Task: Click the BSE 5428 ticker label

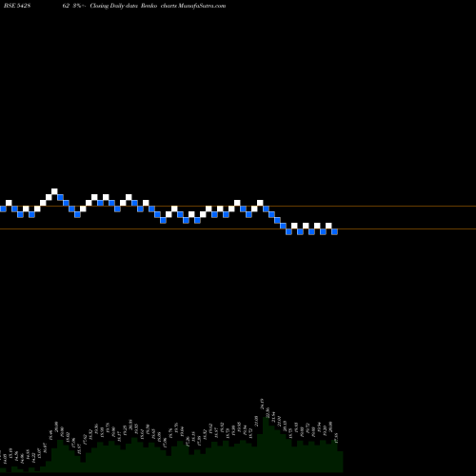Action: (17, 6)
